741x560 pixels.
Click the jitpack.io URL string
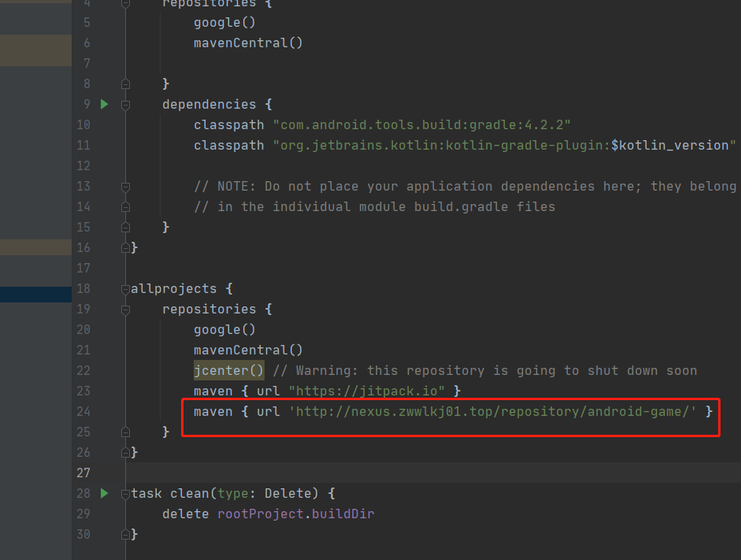coord(366,391)
